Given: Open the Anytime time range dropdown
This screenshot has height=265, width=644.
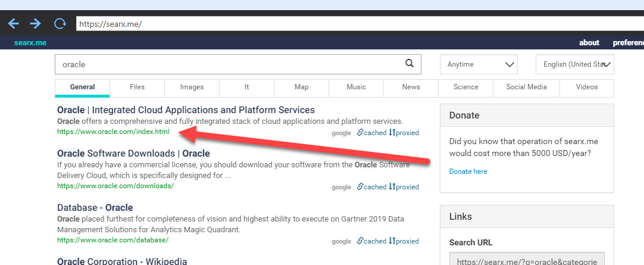Looking at the screenshot, I should click(x=479, y=64).
